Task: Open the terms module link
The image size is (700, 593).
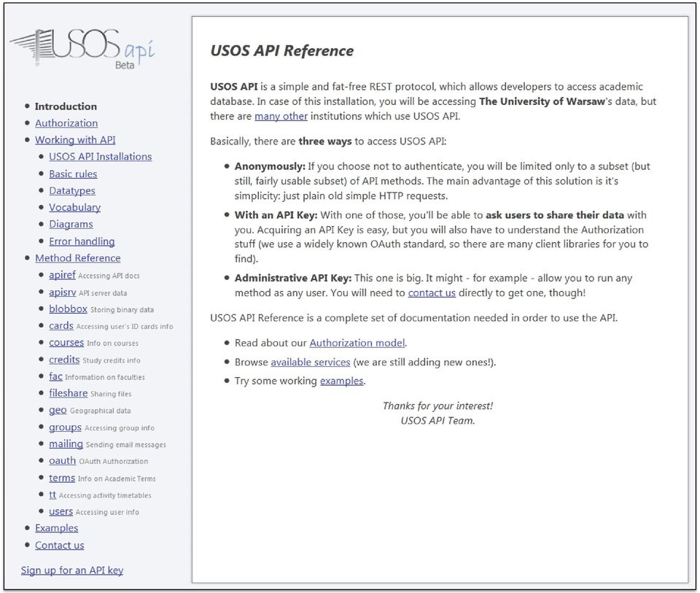Action: 61,478
